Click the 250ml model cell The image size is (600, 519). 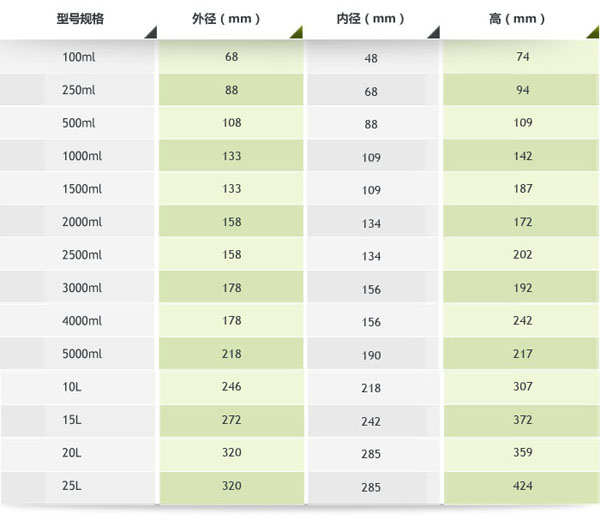(79, 90)
